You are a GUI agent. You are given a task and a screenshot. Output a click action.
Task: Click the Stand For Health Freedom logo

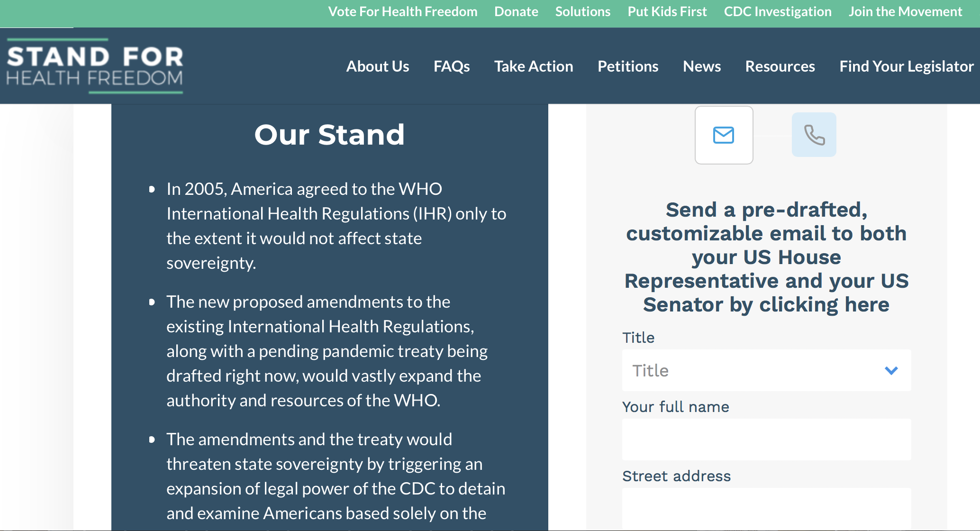click(x=95, y=66)
